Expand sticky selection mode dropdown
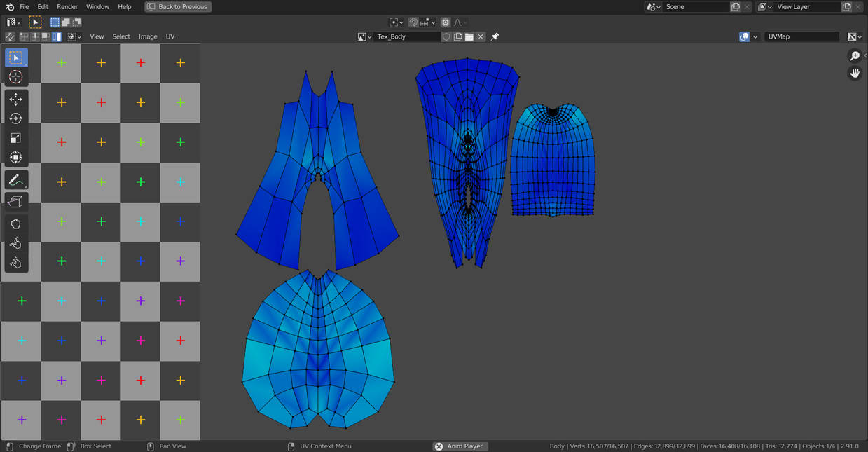This screenshot has width=868, height=452. [75, 36]
